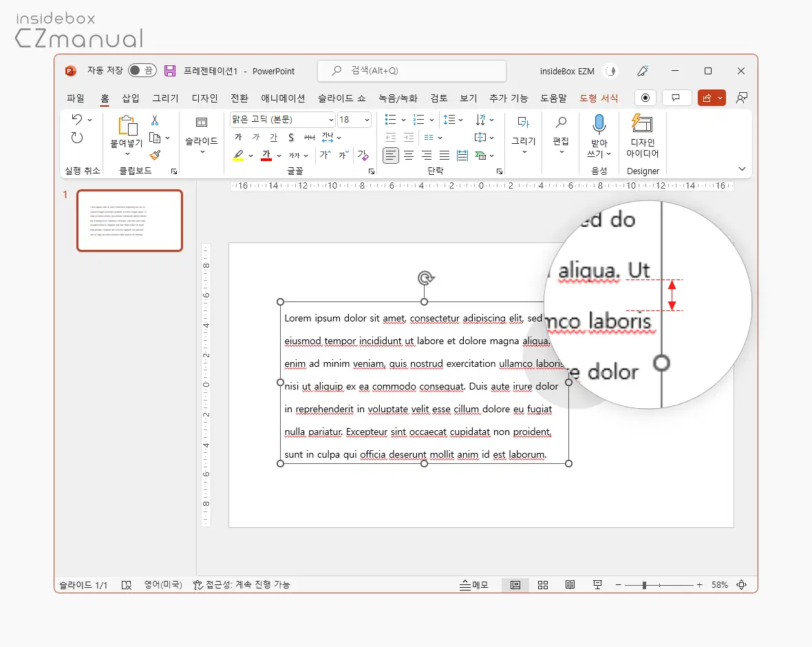Image resolution: width=812 pixels, height=647 pixels.
Task: Toggle the AutoSave switch
Action: click(142, 71)
